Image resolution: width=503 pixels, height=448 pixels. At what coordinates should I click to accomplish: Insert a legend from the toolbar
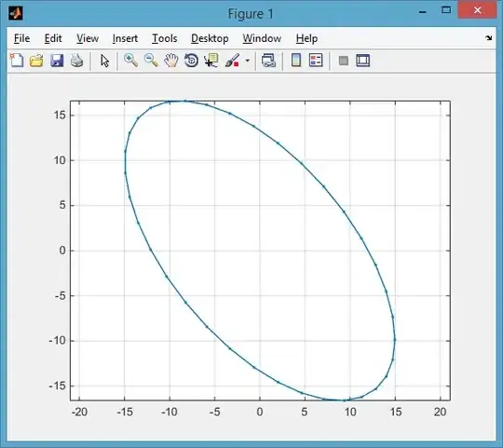point(316,61)
